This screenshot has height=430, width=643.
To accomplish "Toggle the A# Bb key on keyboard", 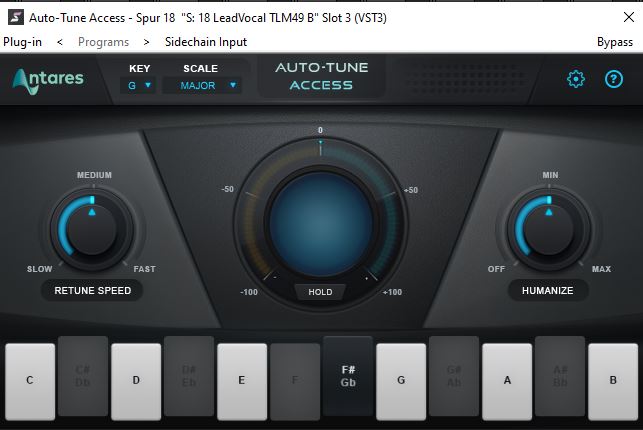I will point(560,376).
